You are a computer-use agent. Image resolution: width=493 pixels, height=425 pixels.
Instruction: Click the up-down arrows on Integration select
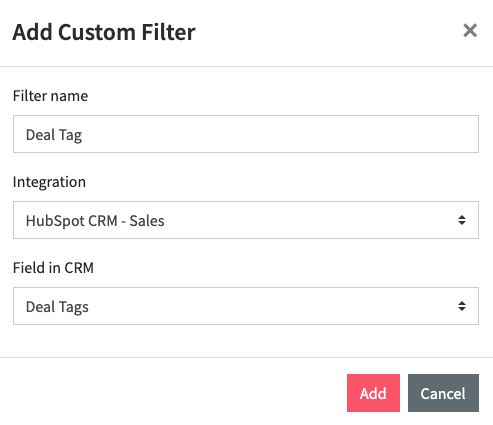pos(462,220)
